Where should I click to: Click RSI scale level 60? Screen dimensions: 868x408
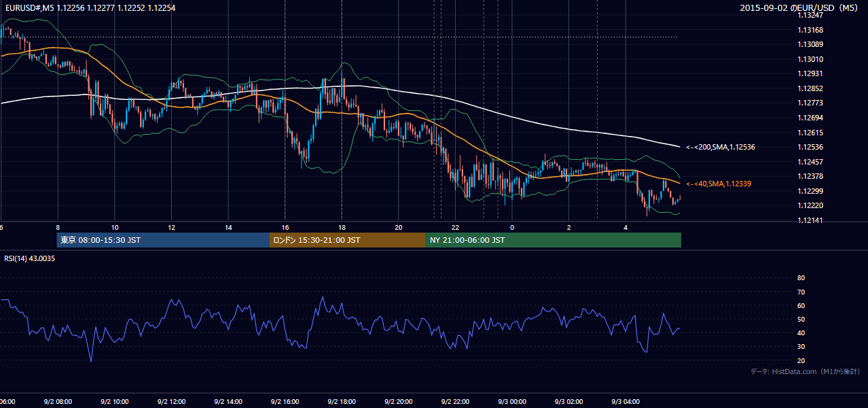click(x=801, y=305)
